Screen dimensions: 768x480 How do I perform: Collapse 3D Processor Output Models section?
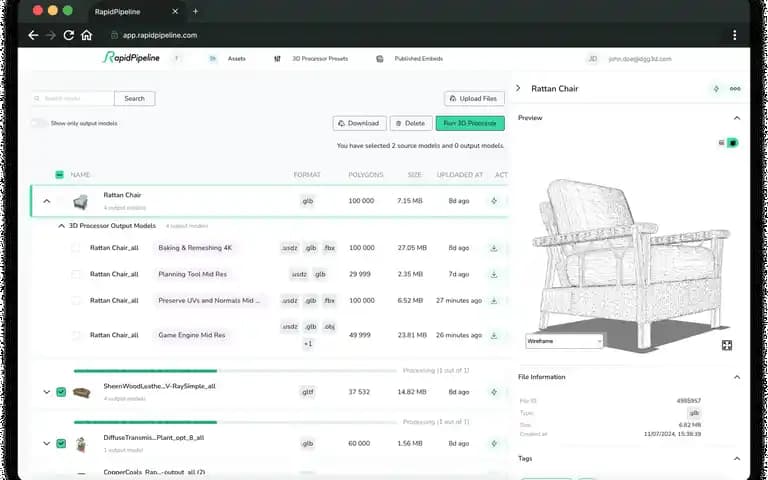61,226
